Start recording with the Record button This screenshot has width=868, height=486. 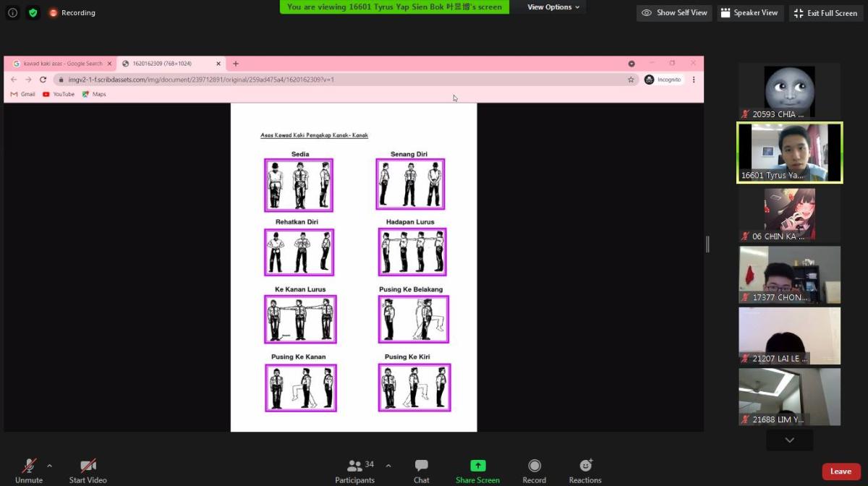[x=534, y=471]
